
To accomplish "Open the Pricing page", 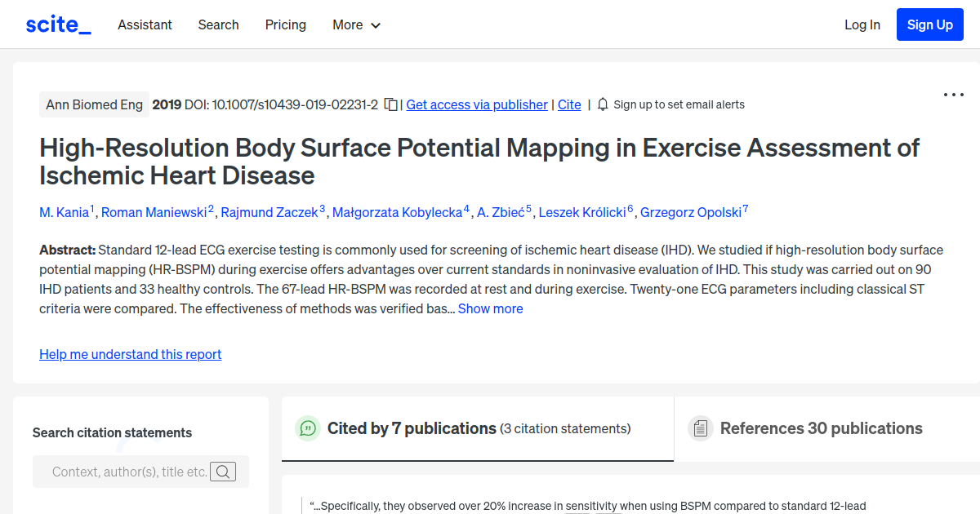I will tap(285, 25).
